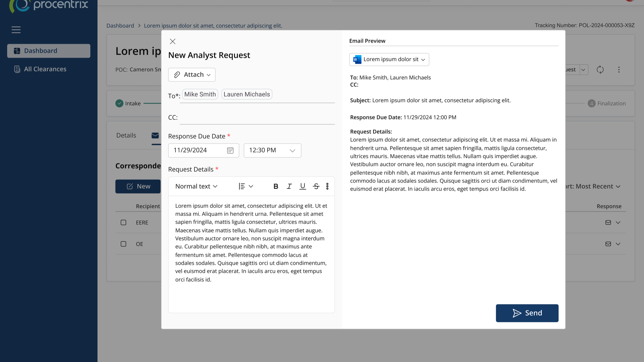This screenshot has width=644, height=362.
Task: Click the Dashboard breadcrumb link
Action: click(x=120, y=26)
